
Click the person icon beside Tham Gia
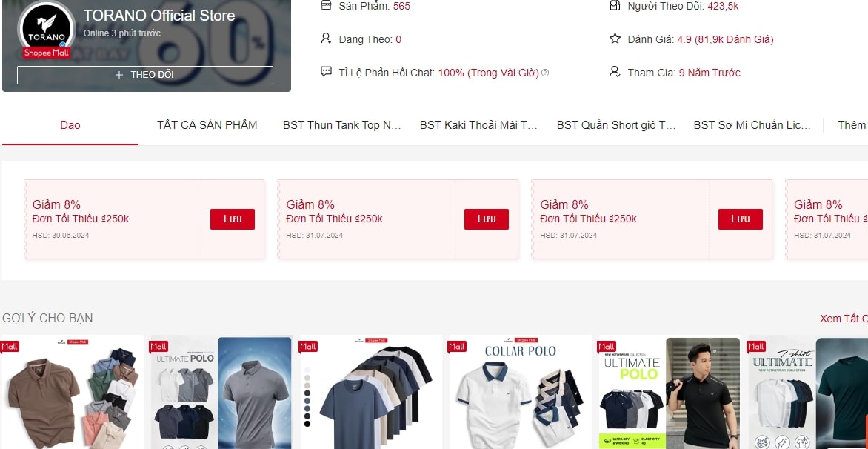point(615,72)
